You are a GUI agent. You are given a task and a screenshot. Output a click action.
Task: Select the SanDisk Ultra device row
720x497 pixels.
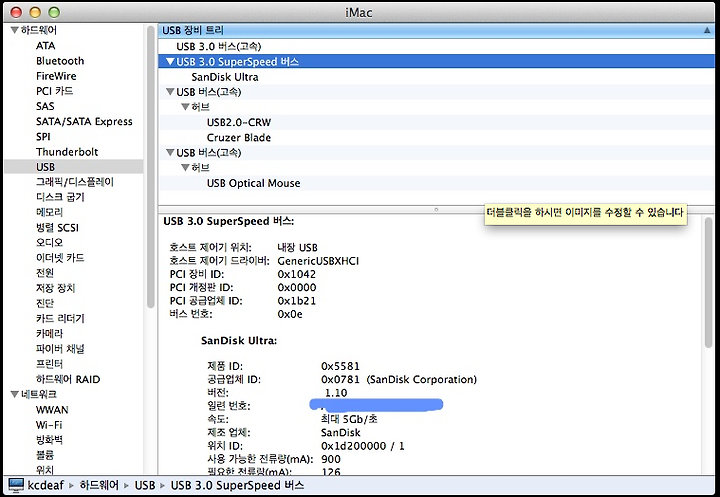436,77
